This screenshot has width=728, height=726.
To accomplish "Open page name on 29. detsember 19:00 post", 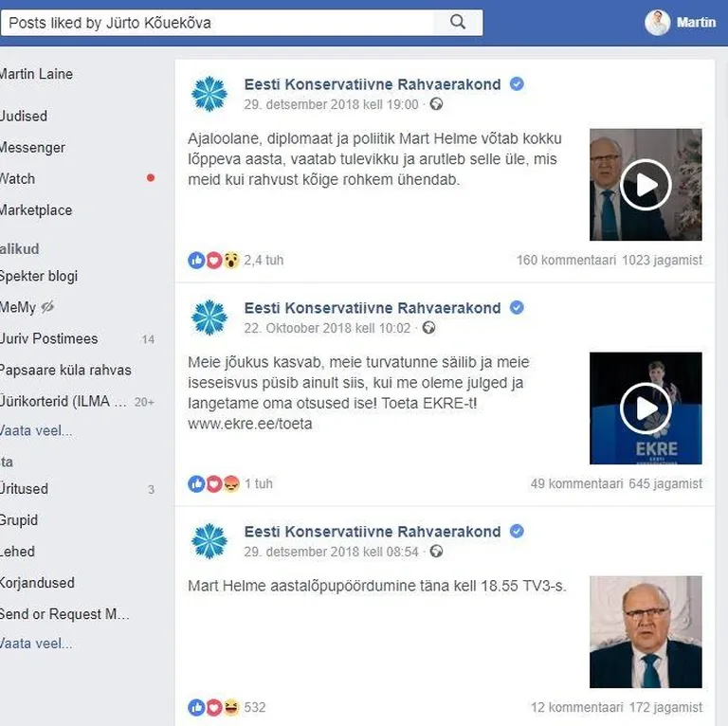I will point(373,84).
